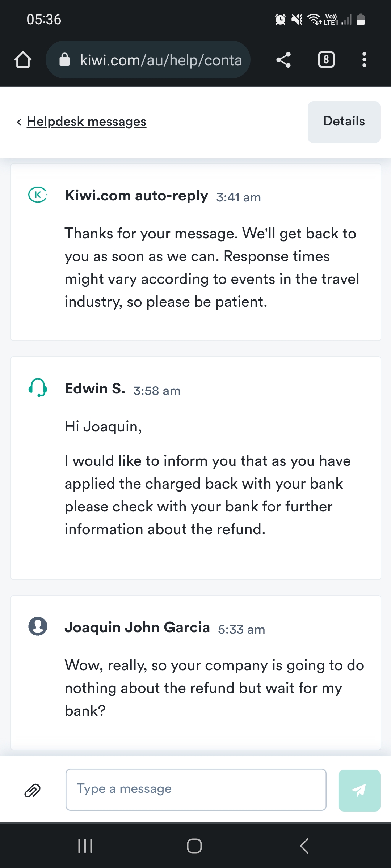
Task: Open the browser three-dot overflow menu
Action: point(364,60)
